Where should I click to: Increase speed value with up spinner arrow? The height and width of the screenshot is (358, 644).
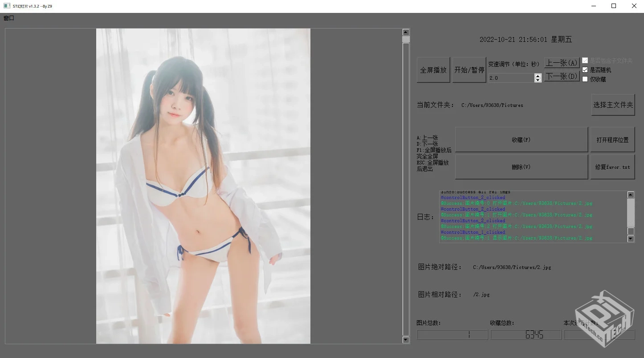(538, 76)
